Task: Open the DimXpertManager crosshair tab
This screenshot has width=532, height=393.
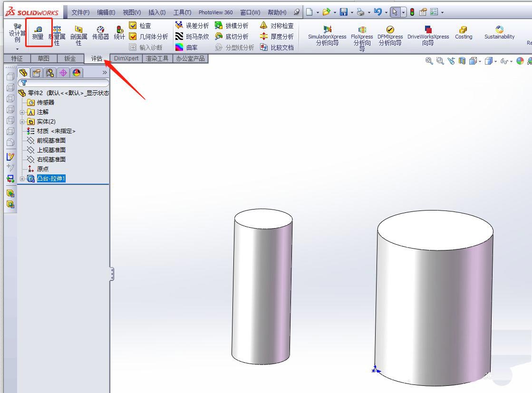Action: (63, 73)
